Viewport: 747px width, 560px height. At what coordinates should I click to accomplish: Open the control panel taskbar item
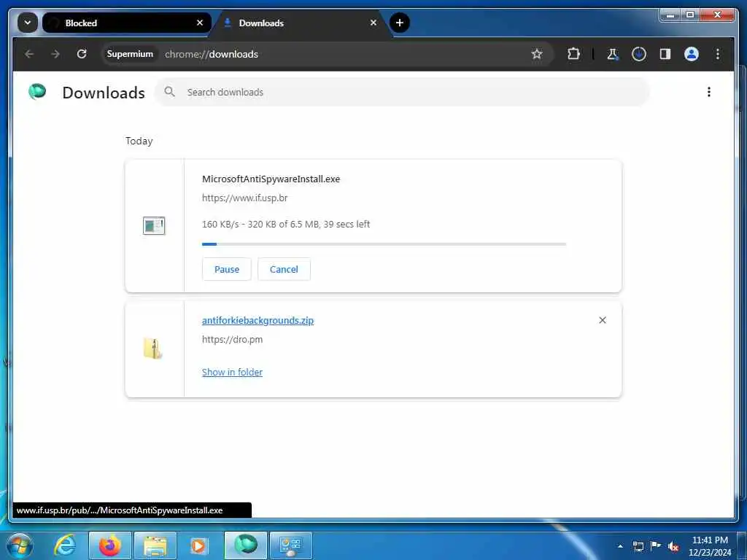click(x=291, y=545)
